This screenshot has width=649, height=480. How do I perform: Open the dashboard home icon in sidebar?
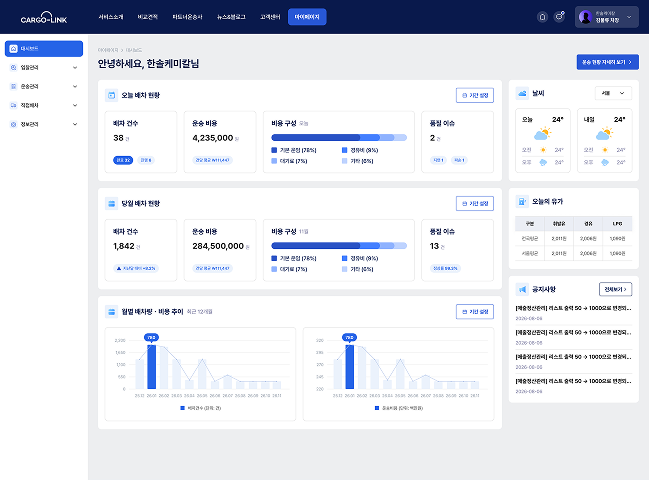pyautogui.click(x=14, y=49)
